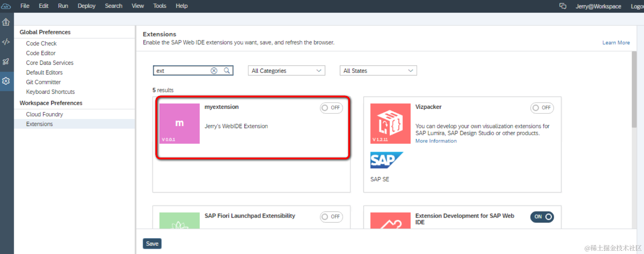The width and height of the screenshot is (644, 254).
Task: Open the File menu
Action: tap(25, 6)
